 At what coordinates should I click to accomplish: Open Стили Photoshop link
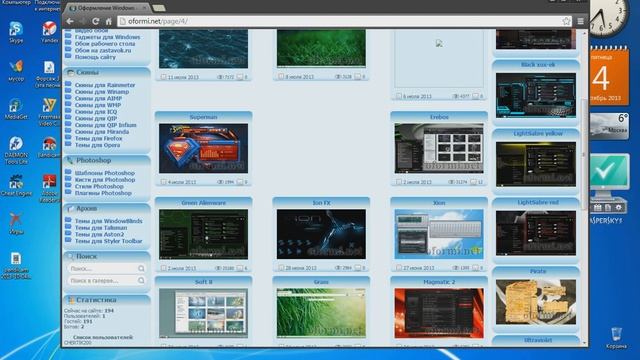tap(99, 186)
